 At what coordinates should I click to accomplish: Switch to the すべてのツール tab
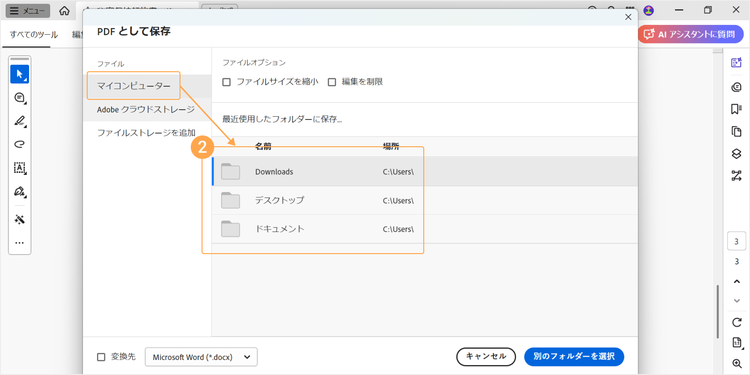[33, 35]
